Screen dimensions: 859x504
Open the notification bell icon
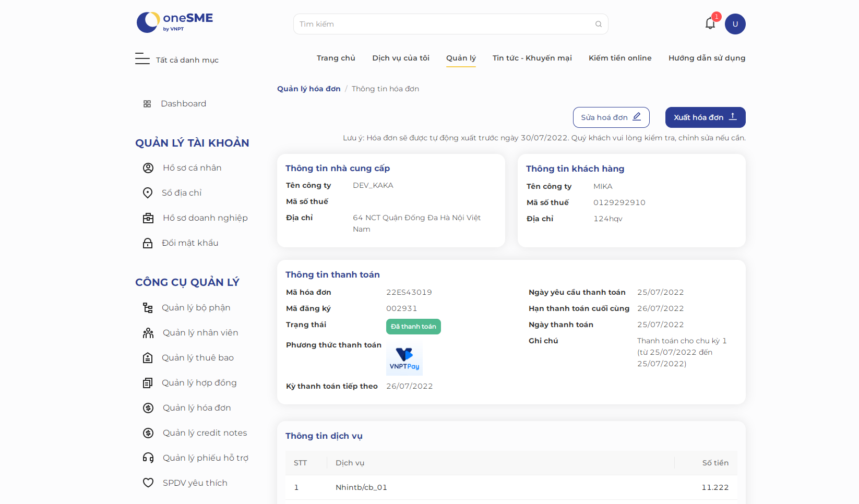point(710,23)
